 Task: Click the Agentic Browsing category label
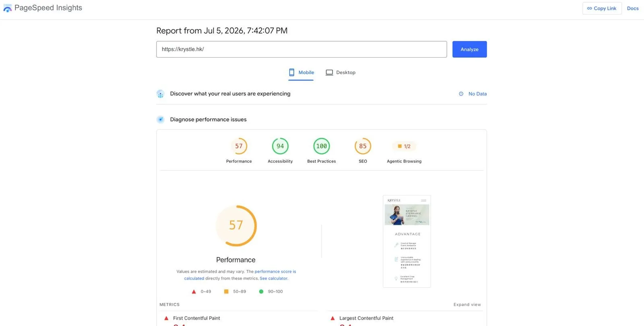click(404, 161)
